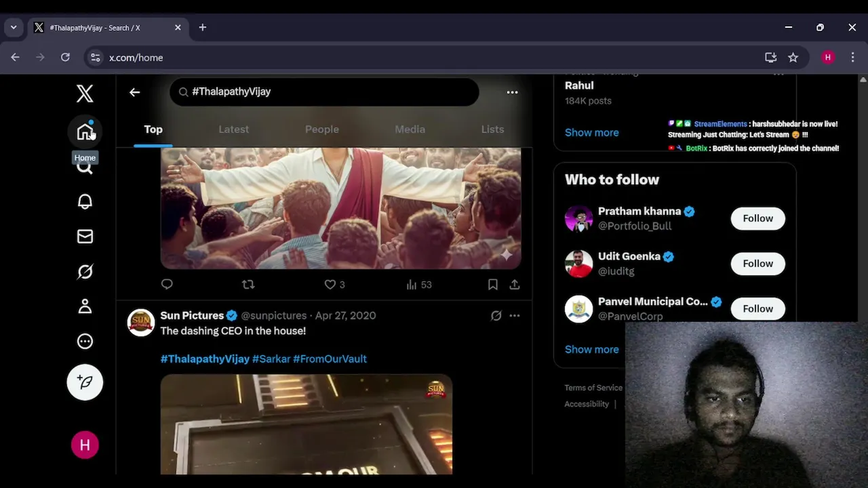Open the Rahul trending topic

point(579,85)
